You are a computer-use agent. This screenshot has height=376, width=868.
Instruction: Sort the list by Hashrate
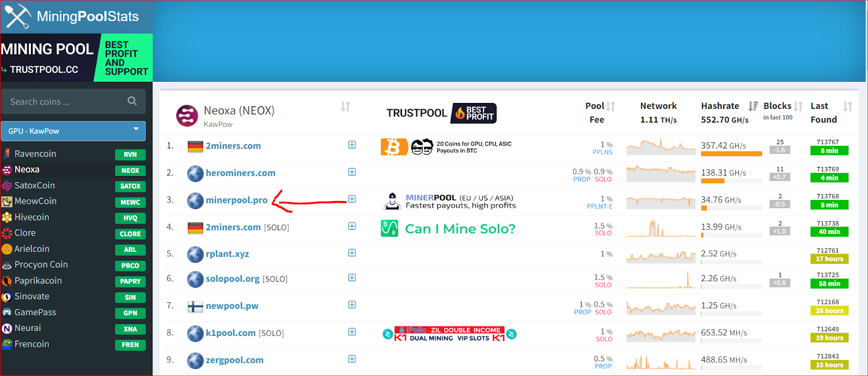click(753, 106)
